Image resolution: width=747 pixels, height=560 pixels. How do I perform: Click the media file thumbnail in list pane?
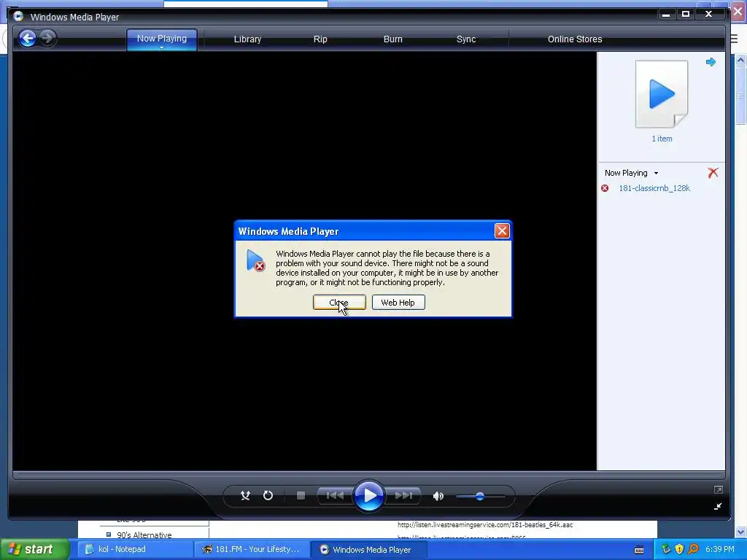(662, 94)
